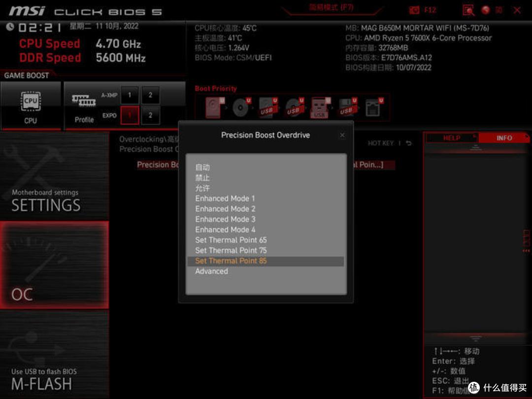The width and height of the screenshot is (532, 399).
Task: Click the scroll-up handle in help panel
Action: coord(476,148)
